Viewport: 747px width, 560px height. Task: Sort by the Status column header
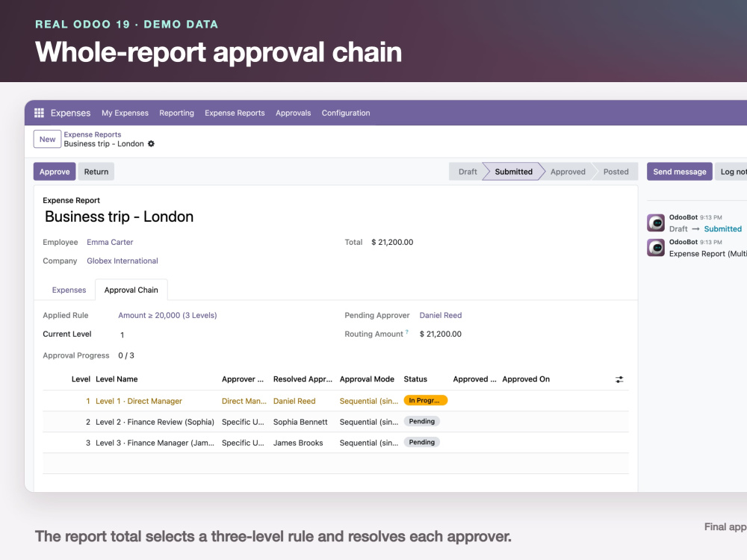click(415, 379)
